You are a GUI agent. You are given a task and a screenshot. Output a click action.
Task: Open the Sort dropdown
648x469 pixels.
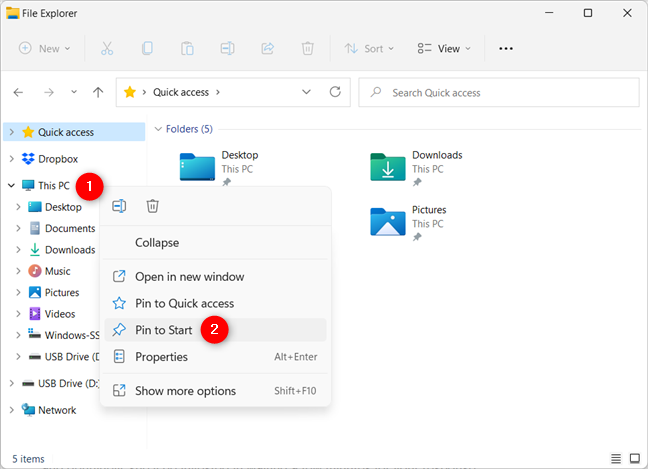[369, 48]
